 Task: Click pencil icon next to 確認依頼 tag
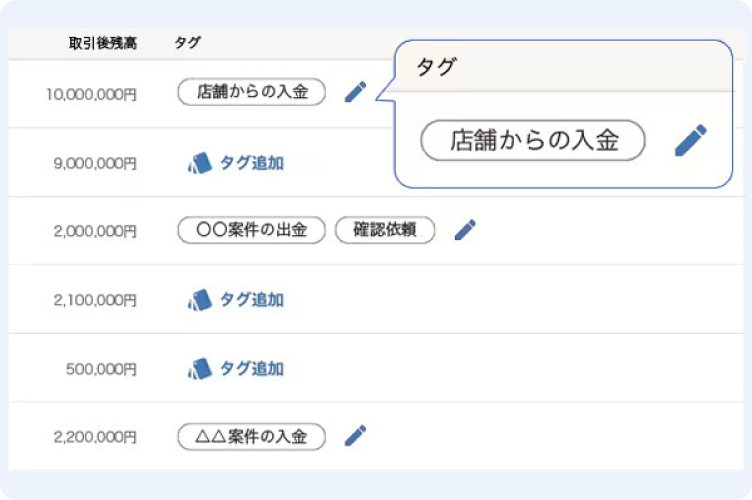coord(465,230)
